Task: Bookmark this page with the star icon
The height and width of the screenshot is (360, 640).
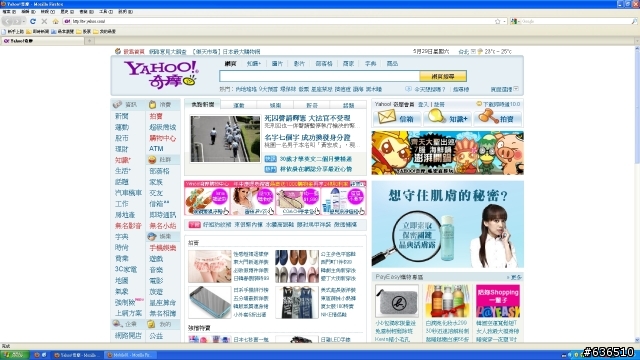Action: point(498,21)
